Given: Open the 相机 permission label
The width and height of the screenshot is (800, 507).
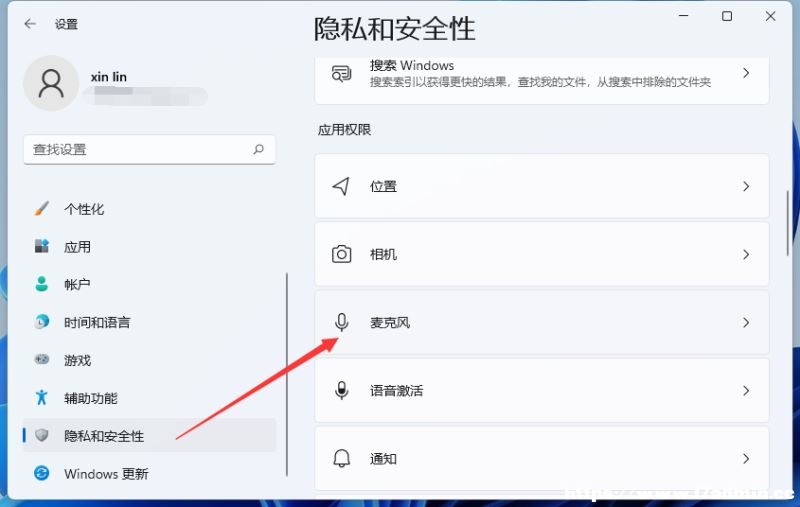Looking at the screenshot, I should tap(383, 254).
